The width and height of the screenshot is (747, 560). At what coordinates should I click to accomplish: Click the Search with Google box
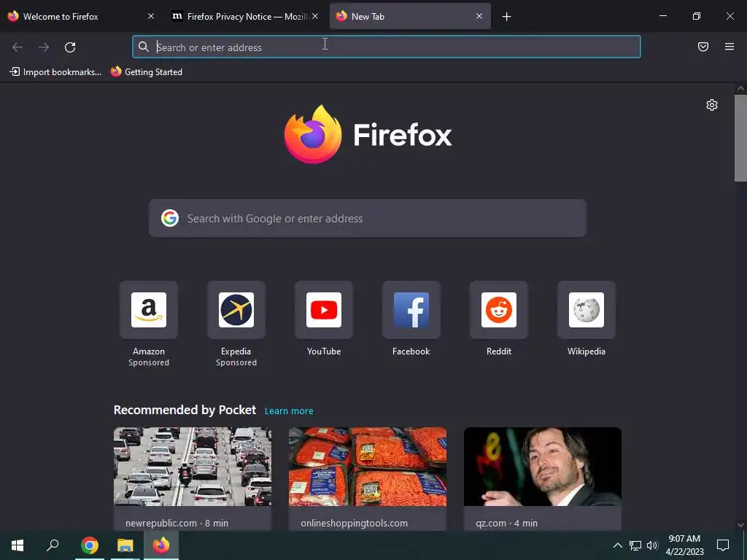368,218
